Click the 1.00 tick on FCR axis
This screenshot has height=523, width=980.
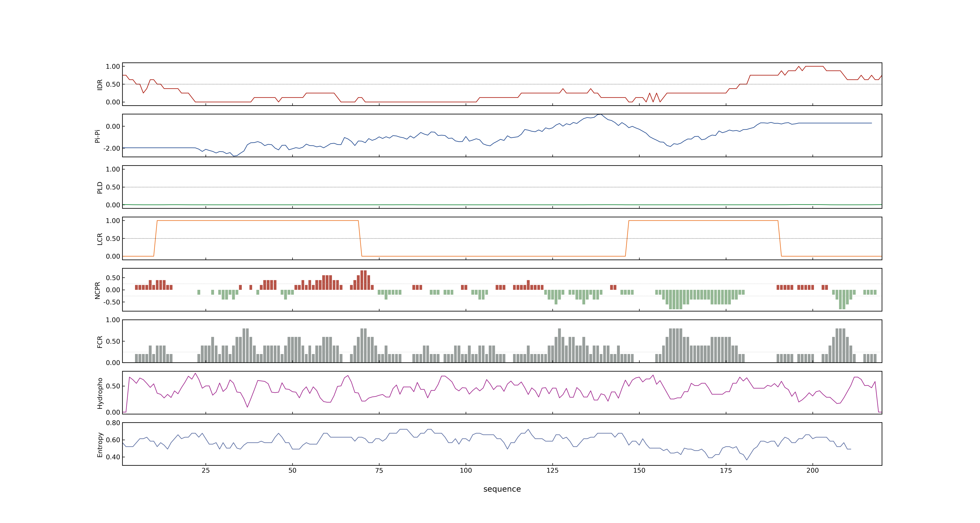pos(113,320)
